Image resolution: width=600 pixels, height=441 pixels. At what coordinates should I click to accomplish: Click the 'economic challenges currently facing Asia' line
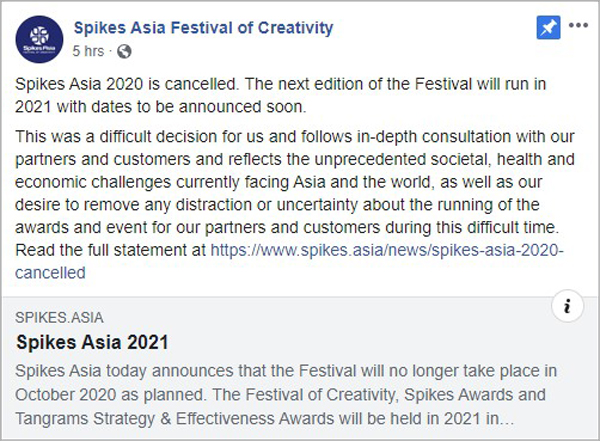pyautogui.click(x=279, y=182)
